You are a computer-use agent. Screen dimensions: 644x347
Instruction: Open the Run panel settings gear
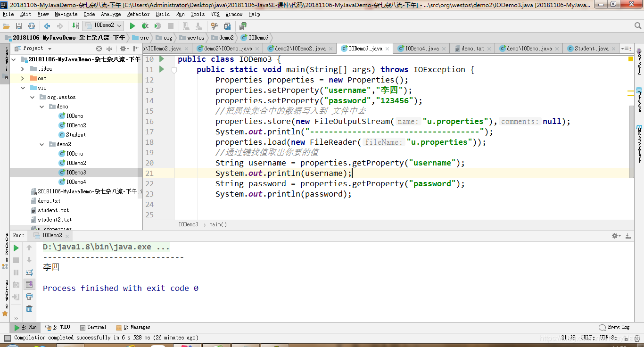616,235
